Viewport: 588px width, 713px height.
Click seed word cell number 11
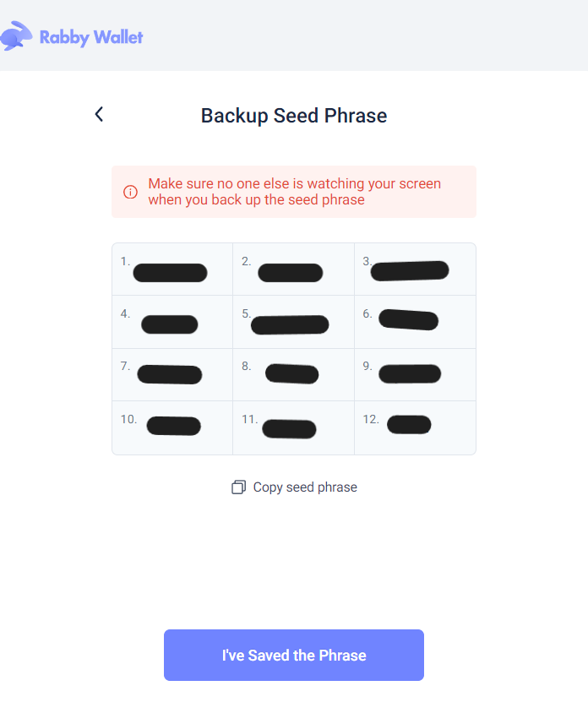coord(293,427)
